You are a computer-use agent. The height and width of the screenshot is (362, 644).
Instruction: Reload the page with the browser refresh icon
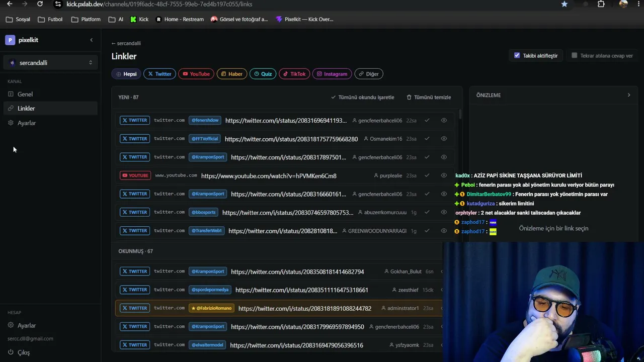pos(40,4)
